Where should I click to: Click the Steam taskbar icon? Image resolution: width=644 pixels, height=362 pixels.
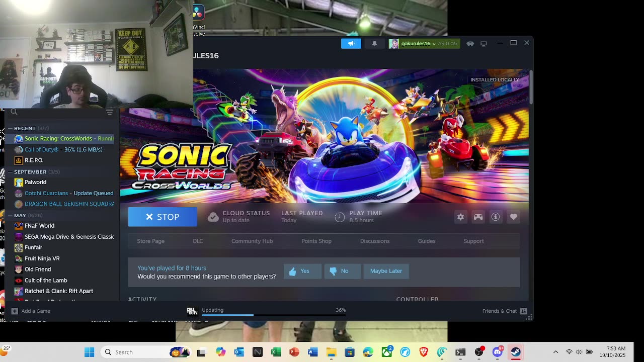[516, 352]
